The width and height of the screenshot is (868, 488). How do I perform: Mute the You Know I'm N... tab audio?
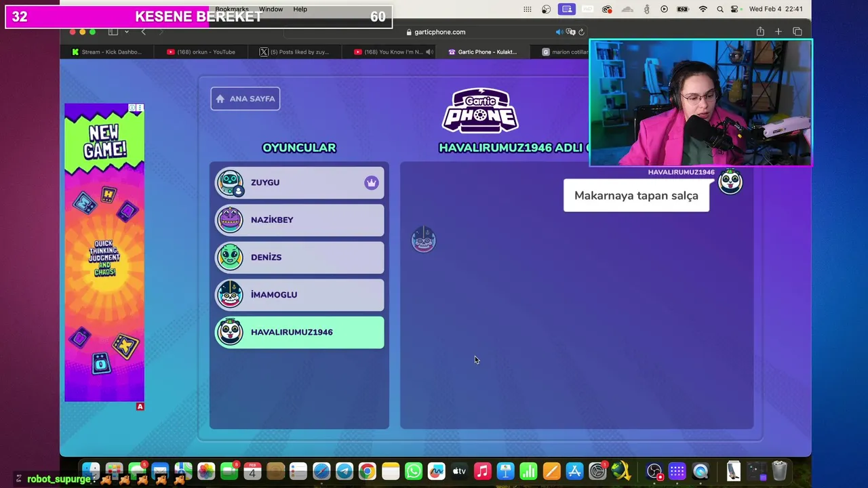coord(429,52)
